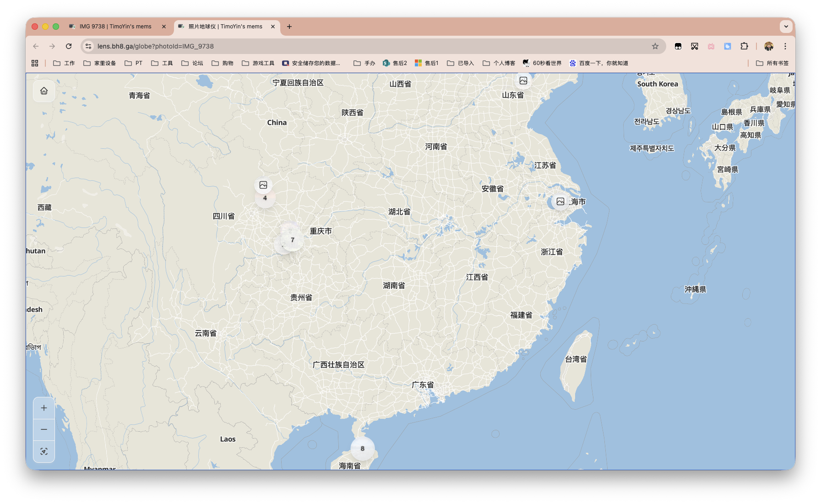
Task: Open the browser extensions puzzle icon
Action: [744, 46]
